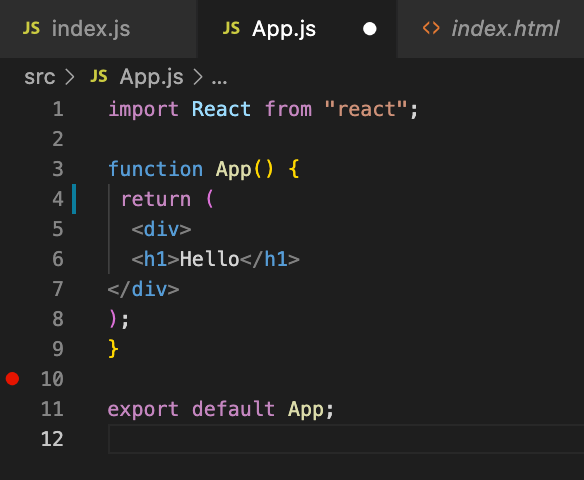The image size is (584, 480).
Task: Click the JS icon on App.js tab
Action: click(231, 28)
